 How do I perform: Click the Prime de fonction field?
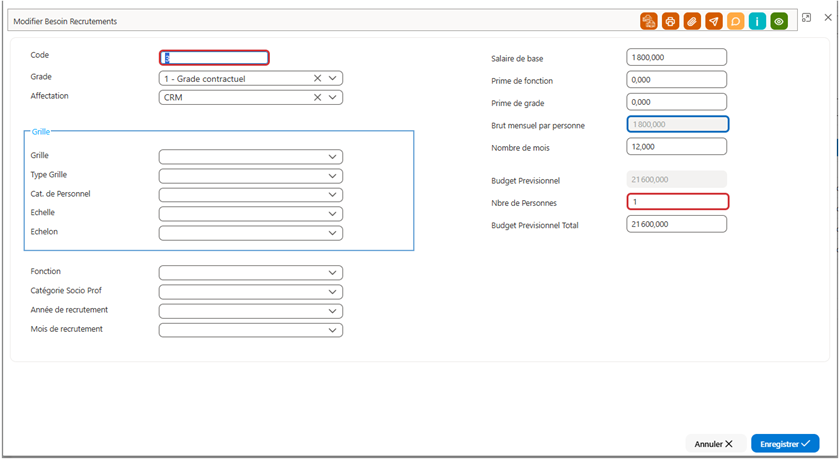[677, 80]
